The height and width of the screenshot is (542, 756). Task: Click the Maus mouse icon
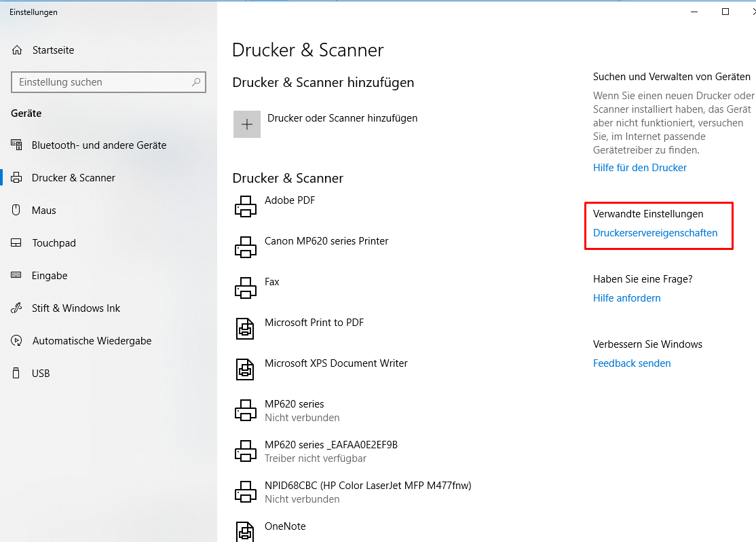pos(16,210)
